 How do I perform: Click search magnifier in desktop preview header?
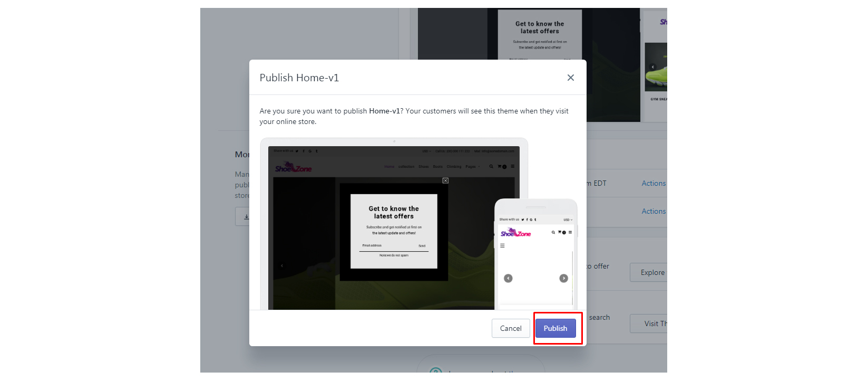(x=491, y=167)
